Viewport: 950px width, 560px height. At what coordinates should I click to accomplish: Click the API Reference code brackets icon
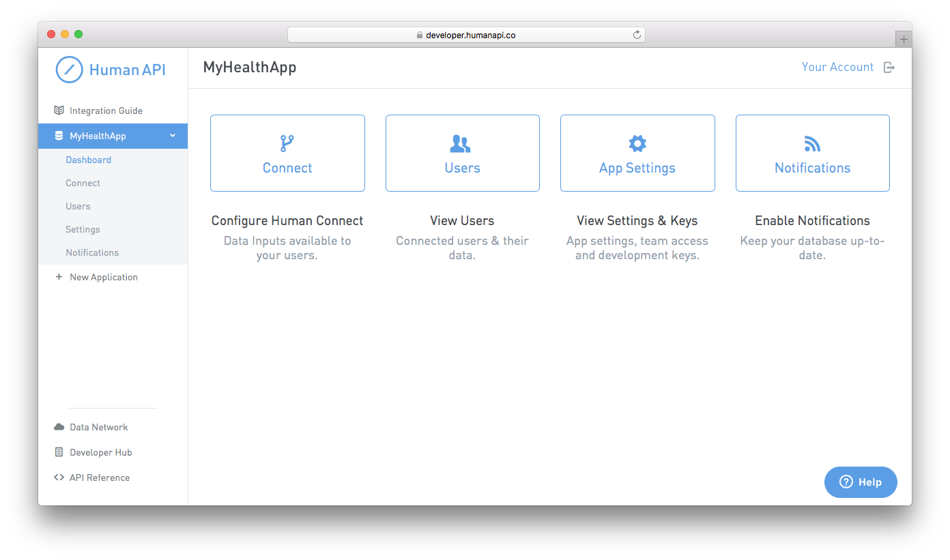(59, 477)
